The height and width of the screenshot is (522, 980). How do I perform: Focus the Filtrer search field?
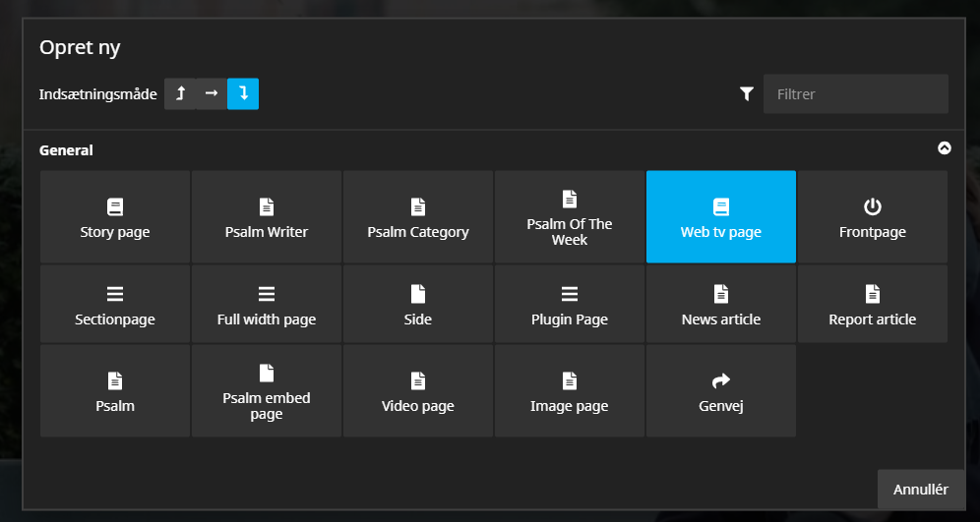856,93
